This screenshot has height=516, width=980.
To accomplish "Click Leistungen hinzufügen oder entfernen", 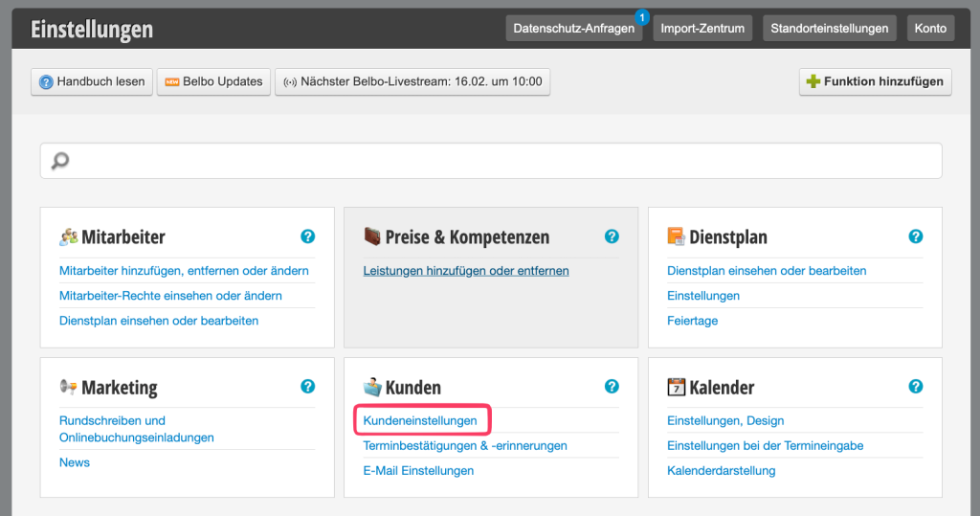I will 466,271.
